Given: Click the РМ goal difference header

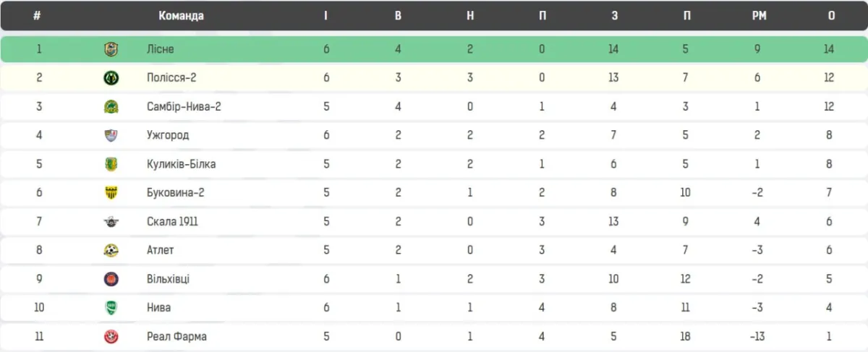Looking at the screenshot, I should pos(759,16).
